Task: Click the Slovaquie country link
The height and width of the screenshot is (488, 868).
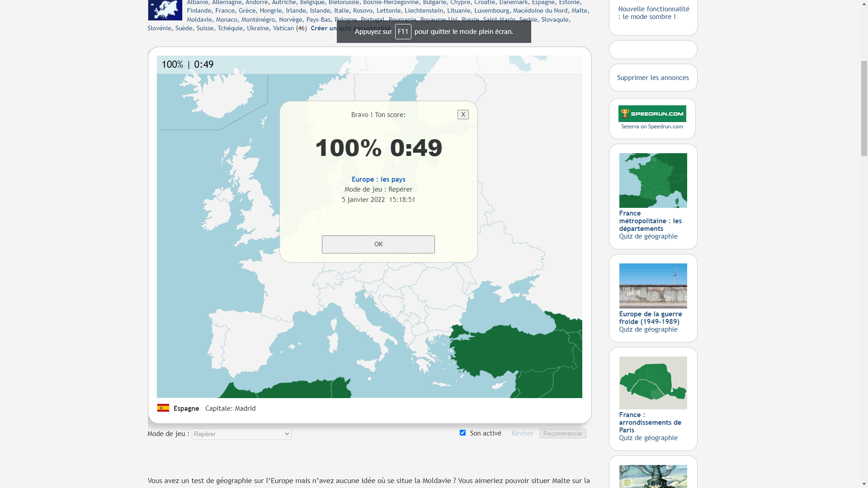Action: tap(555, 19)
